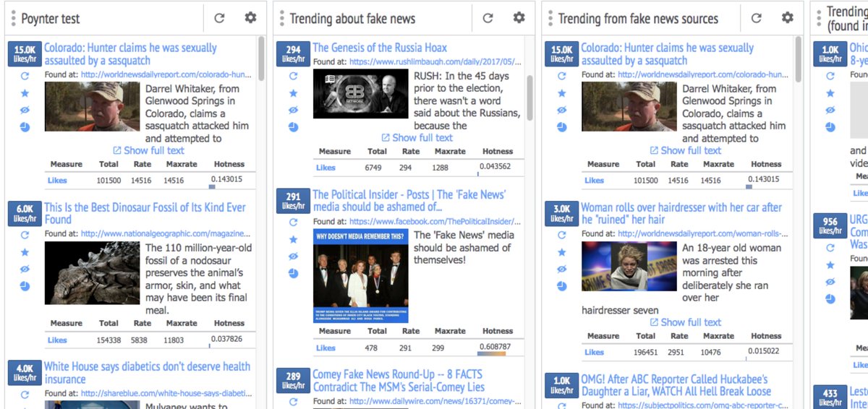The image size is (868, 409).
Task: Refresh the Trending about fake news column
Action: tap(488, 18)
